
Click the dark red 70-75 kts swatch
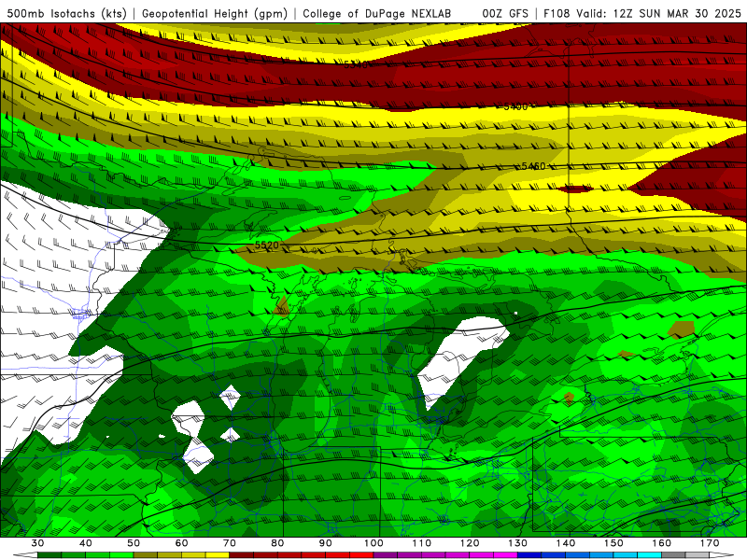point(242,555)
